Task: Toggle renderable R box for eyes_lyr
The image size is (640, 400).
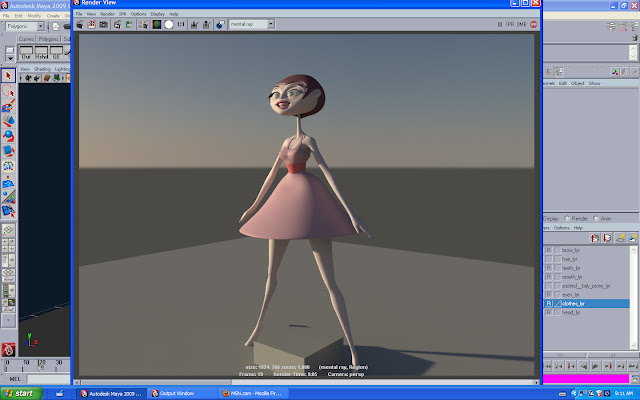Action: tap(549, 295)
